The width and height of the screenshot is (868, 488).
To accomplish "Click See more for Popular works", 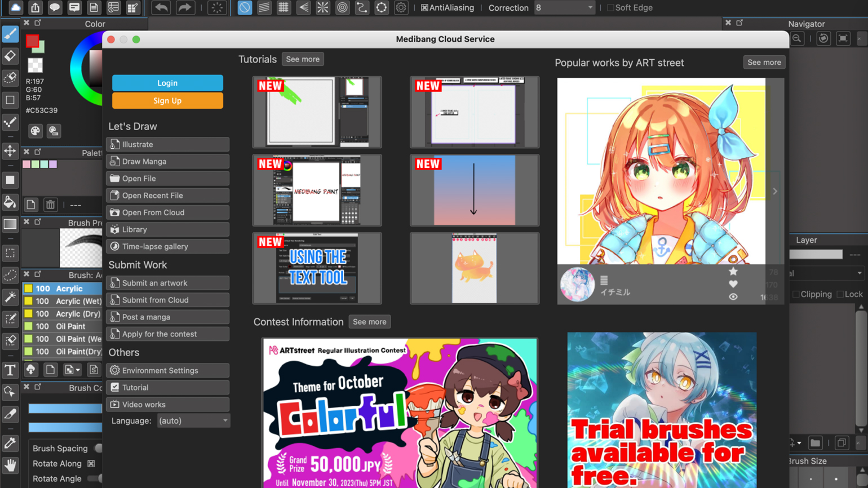I will [764, 63].
